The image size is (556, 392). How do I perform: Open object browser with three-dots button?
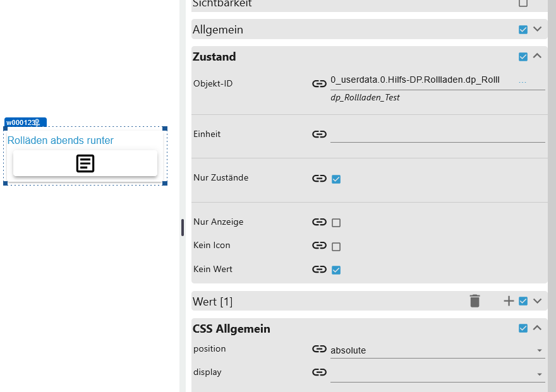click(x=523, y=82)
